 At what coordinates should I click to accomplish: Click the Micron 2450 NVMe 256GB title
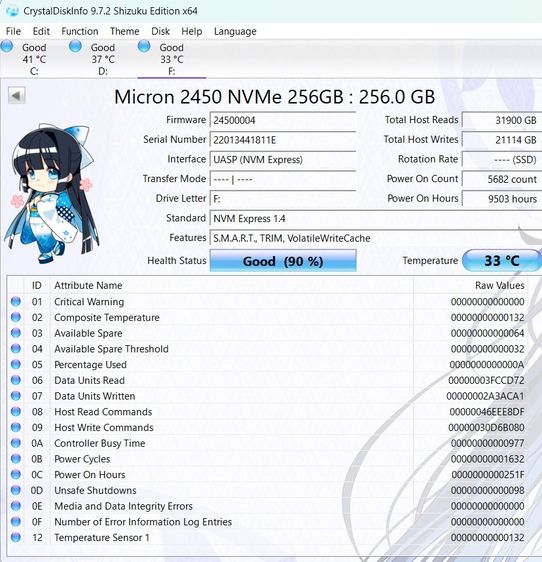tap(275, 97)
